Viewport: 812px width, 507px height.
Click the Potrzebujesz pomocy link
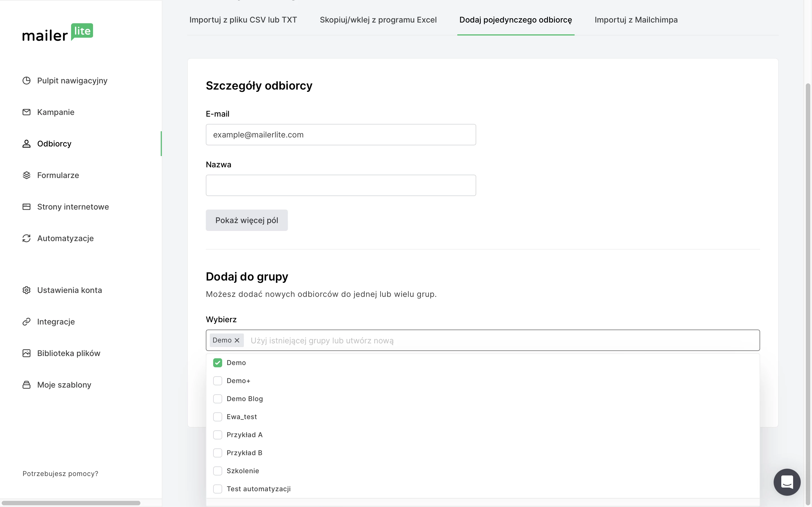tap(60, 473)
